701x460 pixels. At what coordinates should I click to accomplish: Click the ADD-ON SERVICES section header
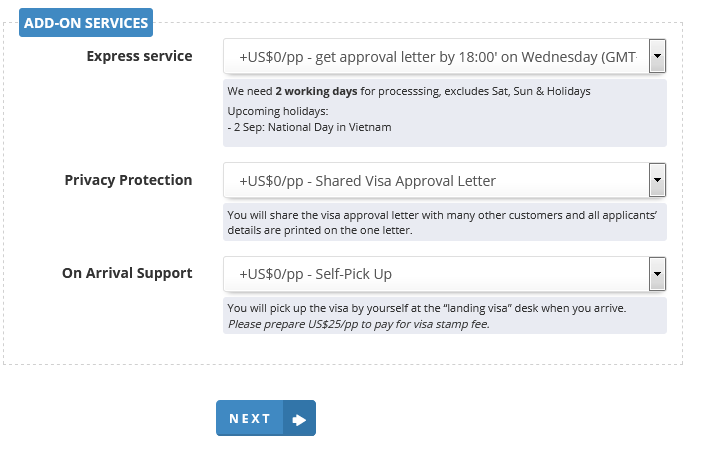point(85,22)
